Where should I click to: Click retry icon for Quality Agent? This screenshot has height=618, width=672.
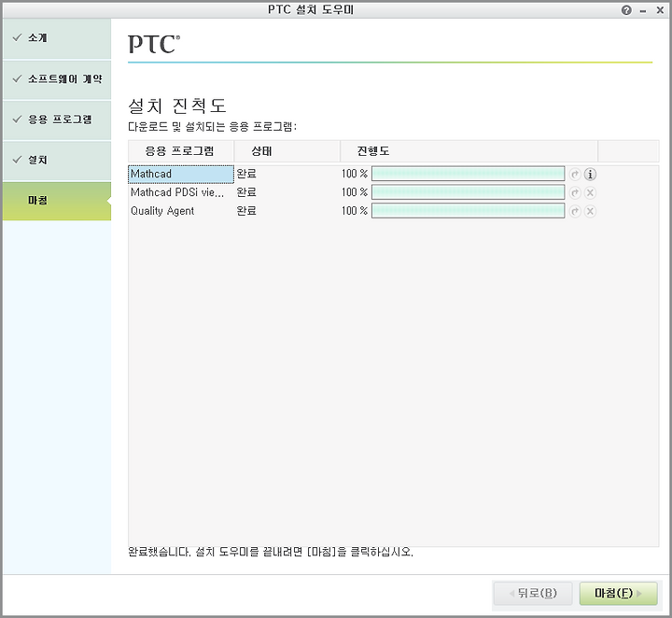tap(575, 211)
